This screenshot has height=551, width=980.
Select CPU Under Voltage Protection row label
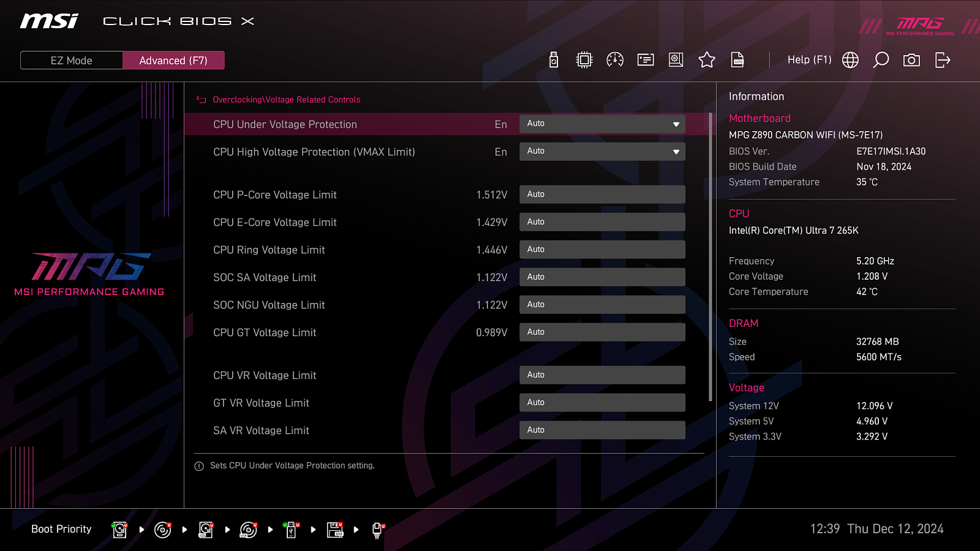[285, 124]
